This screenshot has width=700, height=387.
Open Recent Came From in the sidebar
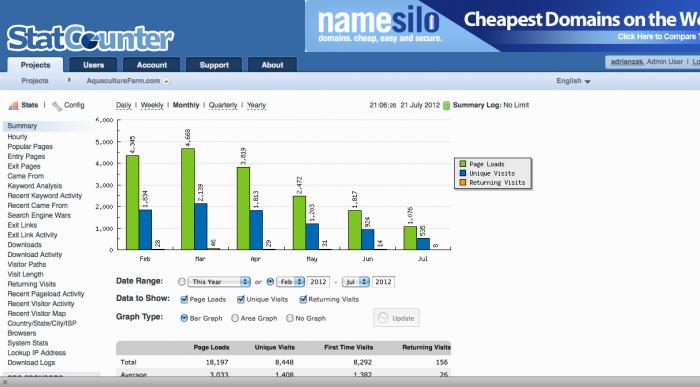38,205
